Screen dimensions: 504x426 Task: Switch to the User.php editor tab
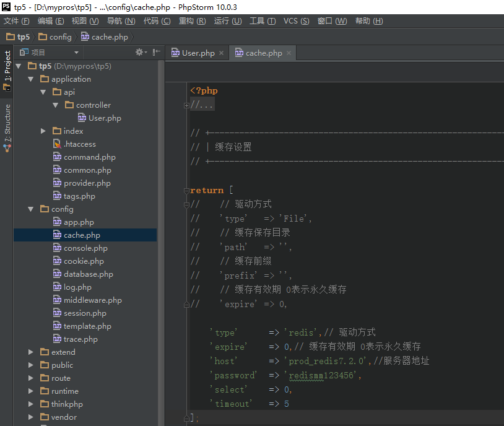click(198, 53)
